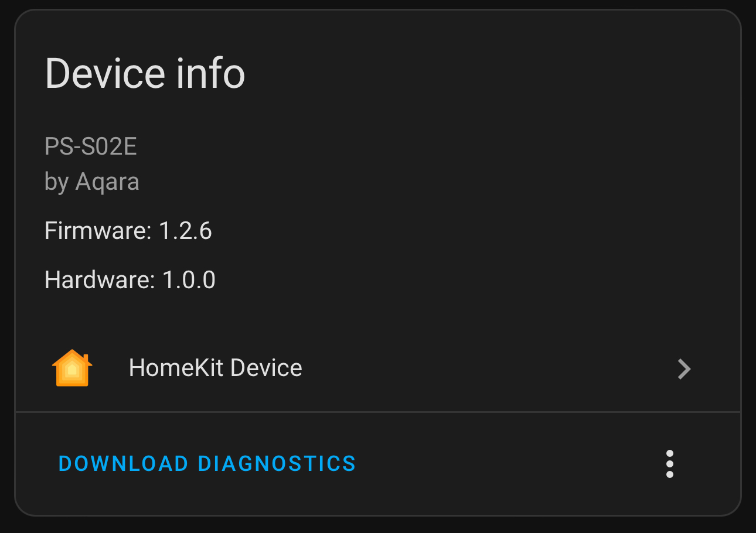Open the HomeKit Device integration label
Viewport: 756px width, 533px height.
[215, 368]
